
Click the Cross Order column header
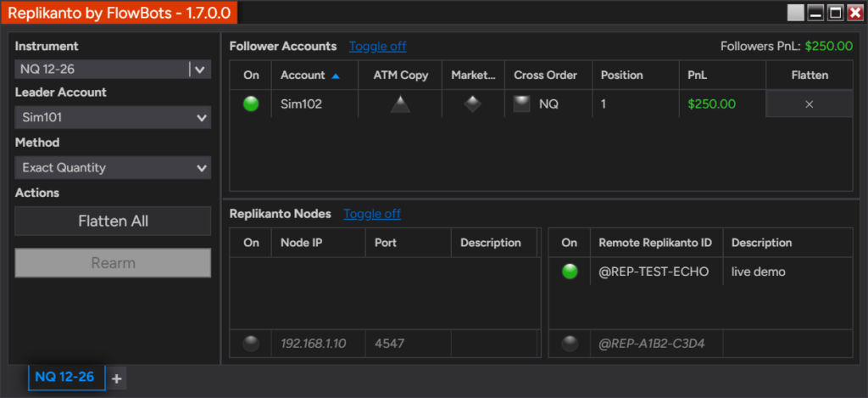(548, 76)
